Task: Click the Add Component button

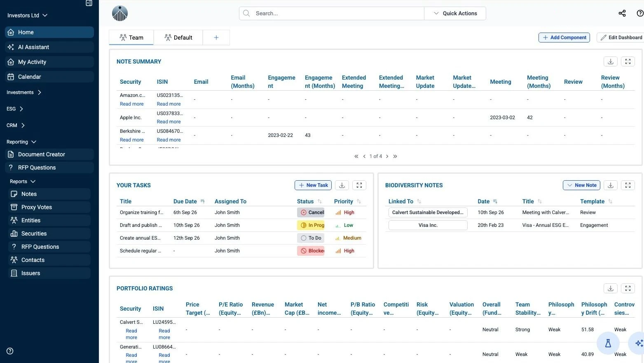Action: click(x=564, y=38)
